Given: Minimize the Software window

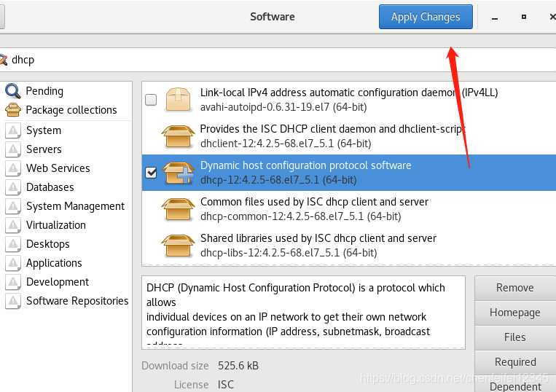Looking at the screenshot, I should coord(495,17).
